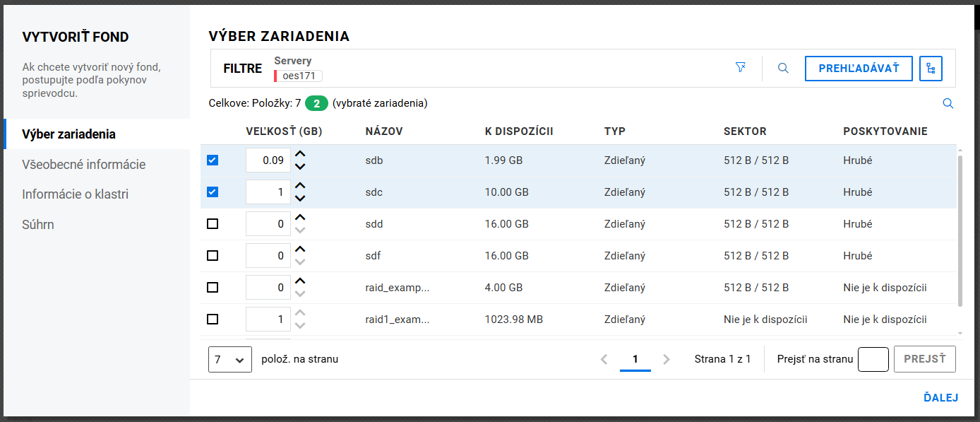Uncheck the sdb device checkbox

213,160
